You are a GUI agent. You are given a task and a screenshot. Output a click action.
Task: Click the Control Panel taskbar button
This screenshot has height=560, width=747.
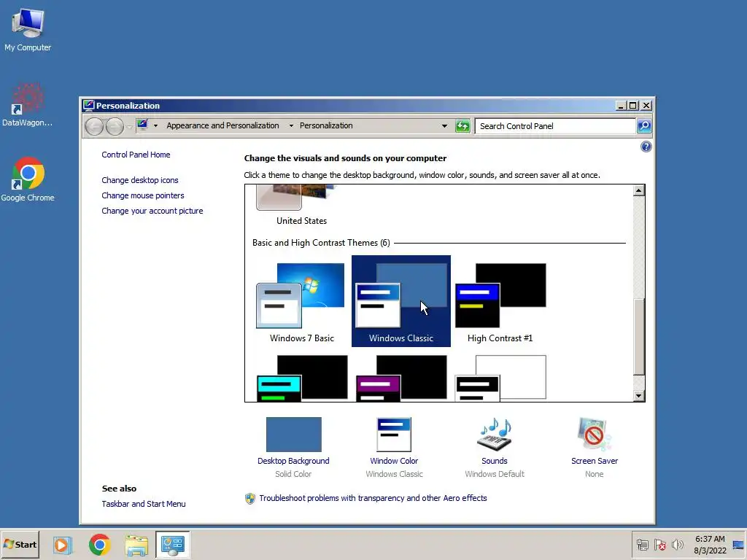[172, 545]
